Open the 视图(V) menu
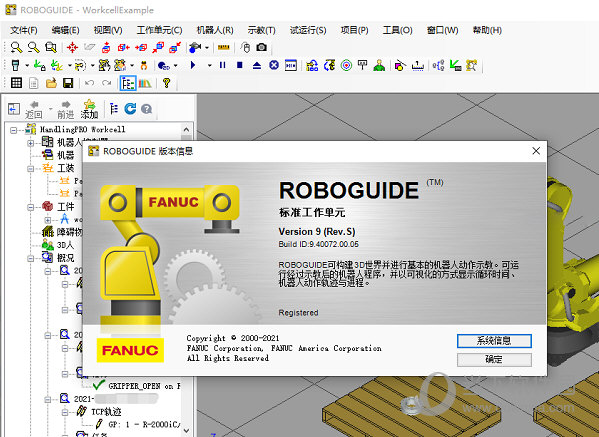Image resolution: width=599 pixels, height=437 pixels. click(108, 30)
